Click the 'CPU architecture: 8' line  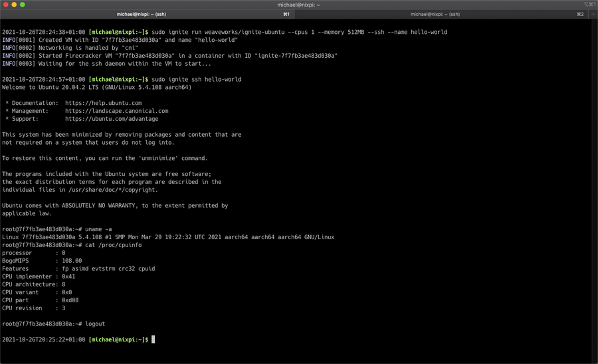[x=34, y=284]
